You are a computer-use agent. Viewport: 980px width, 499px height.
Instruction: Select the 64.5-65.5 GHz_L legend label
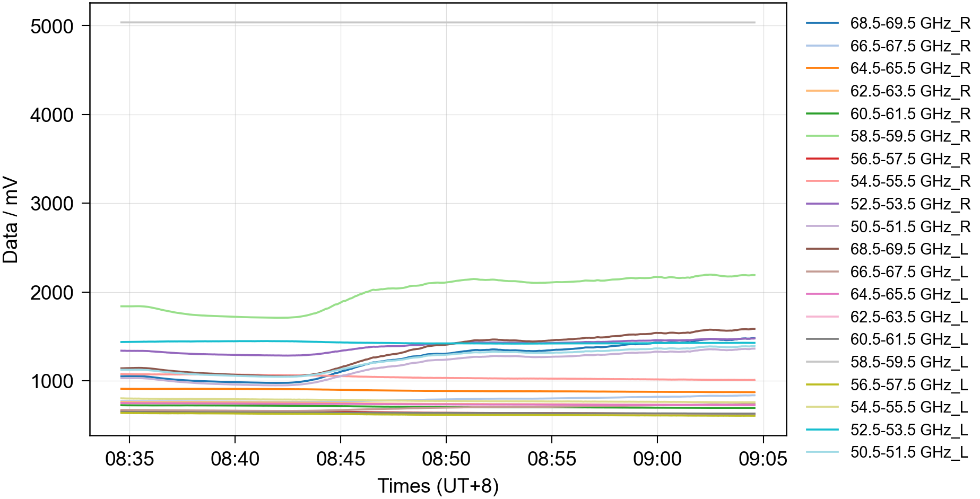click(909, 294)
